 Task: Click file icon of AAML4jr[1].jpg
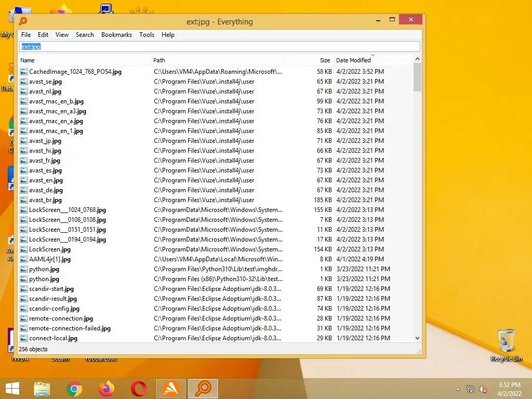(23, 259)
